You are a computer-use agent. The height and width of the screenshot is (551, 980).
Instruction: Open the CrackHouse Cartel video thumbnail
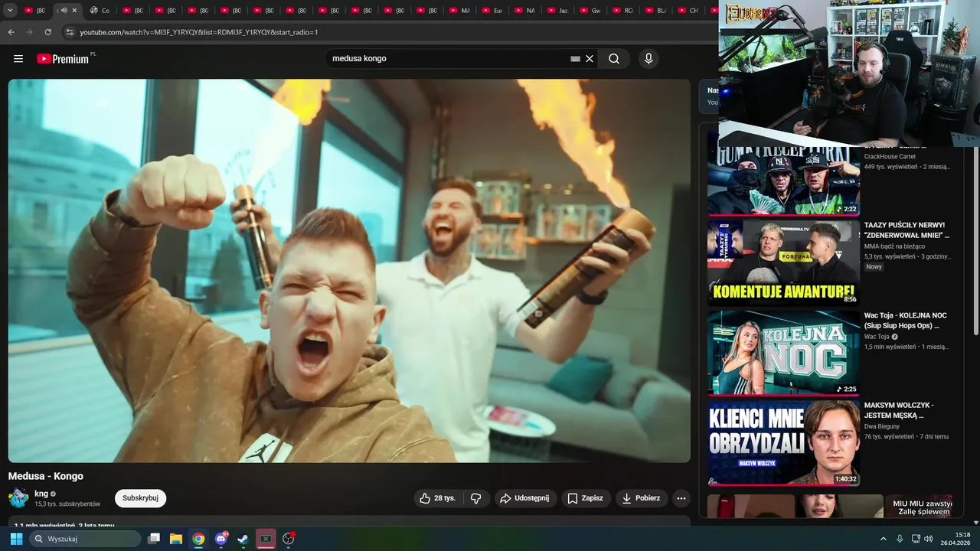(x=783, y=181)
